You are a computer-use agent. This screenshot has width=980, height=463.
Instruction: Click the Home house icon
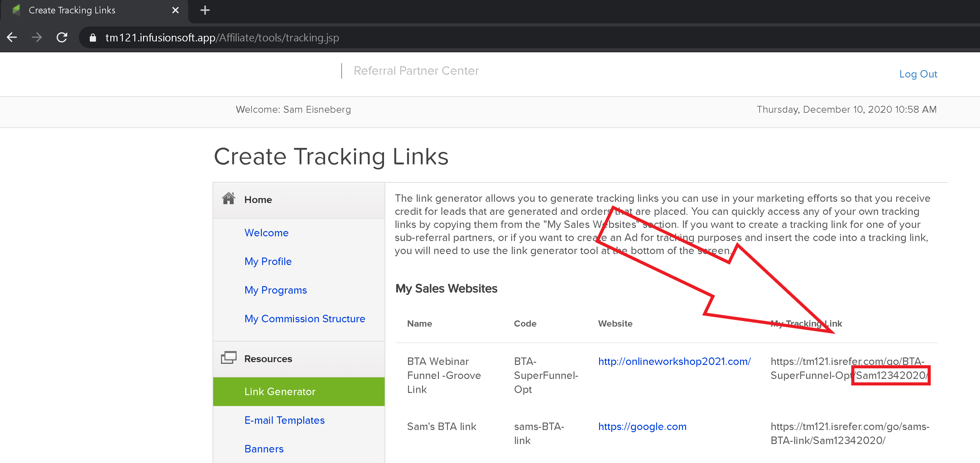coord(229,198)
